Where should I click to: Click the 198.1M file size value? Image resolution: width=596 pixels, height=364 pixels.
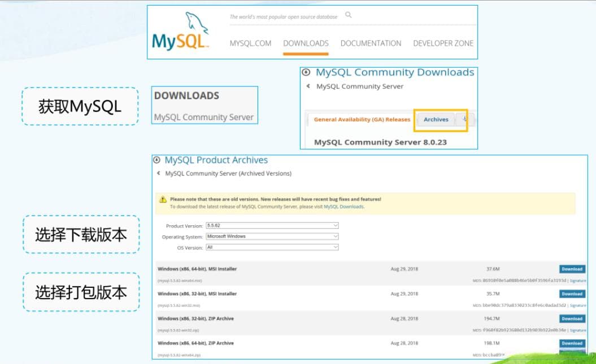click(492, 343)
